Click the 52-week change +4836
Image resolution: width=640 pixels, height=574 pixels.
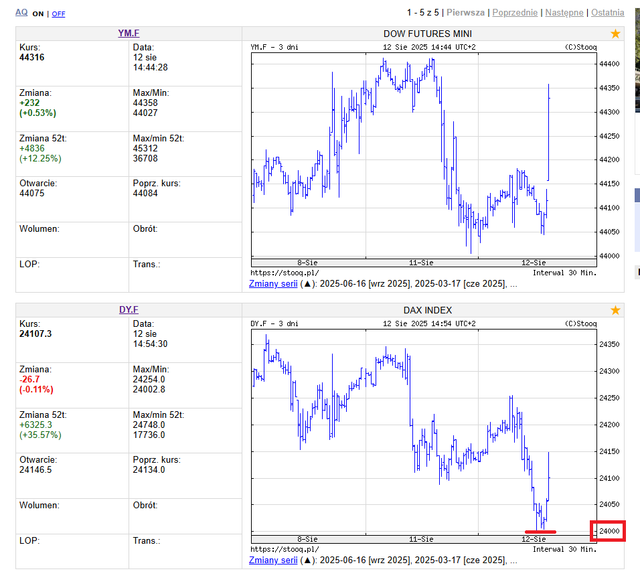32,149
